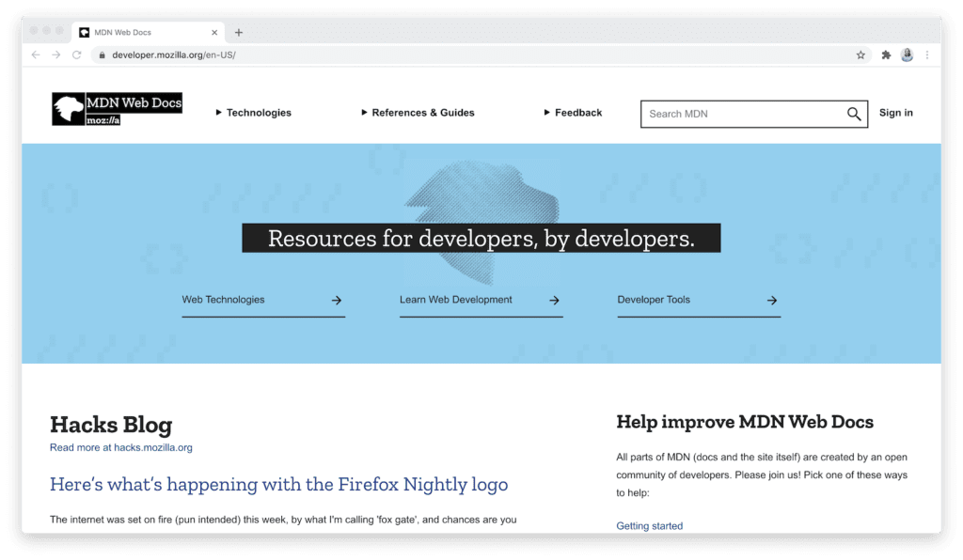Open the browser extensions puzzle icon
Viewport: 963px width, 560px height.
click(885, 54)
